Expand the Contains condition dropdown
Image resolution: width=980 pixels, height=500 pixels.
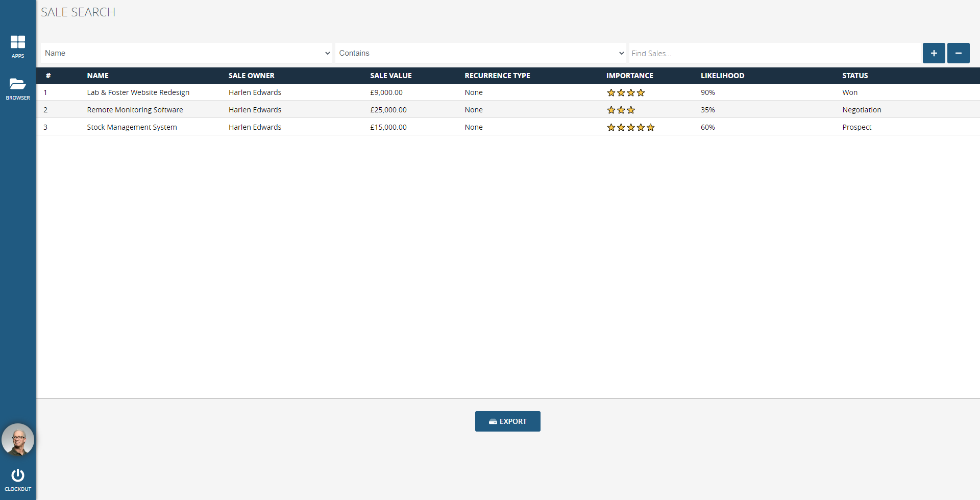[480, 53]
